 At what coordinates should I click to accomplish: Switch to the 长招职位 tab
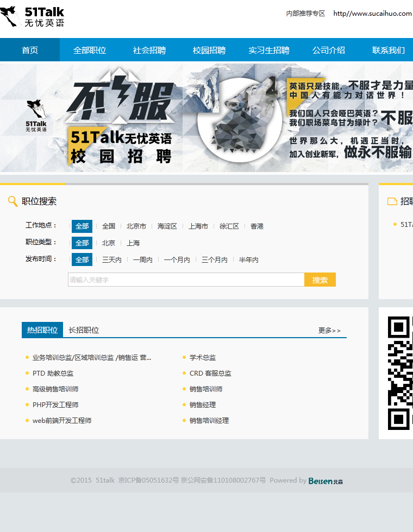[x=84, y=330]
